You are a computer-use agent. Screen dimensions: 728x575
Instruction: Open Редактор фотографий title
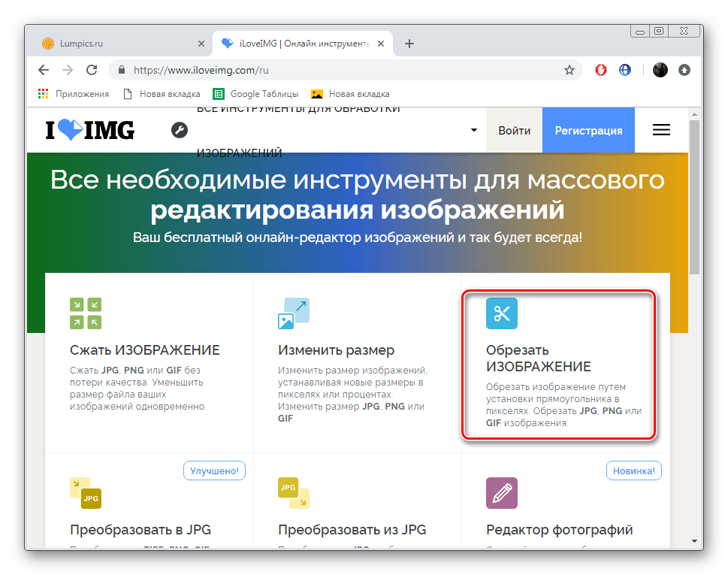click(x=560, y=529)
